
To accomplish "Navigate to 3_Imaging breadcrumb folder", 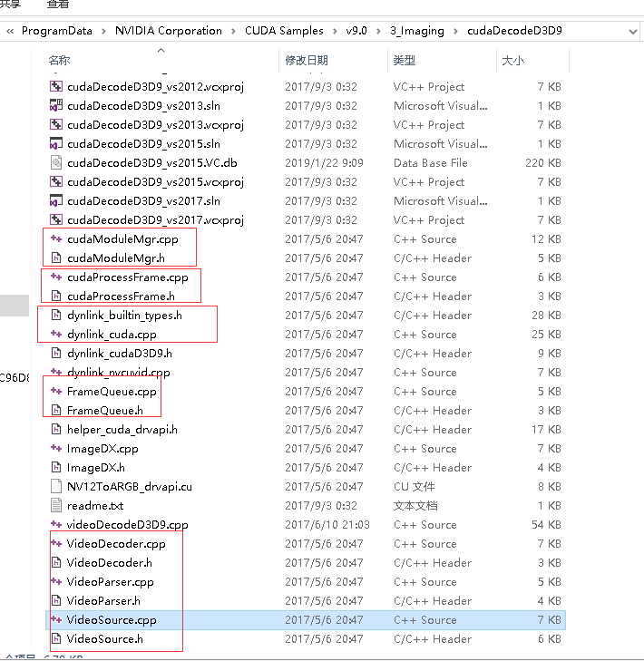I will point(416,31).
